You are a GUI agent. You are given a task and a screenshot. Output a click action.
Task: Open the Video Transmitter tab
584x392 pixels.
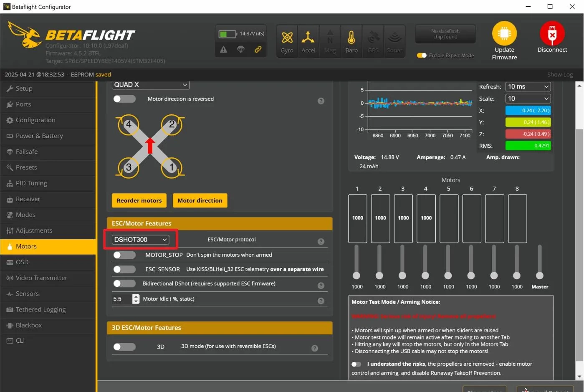tap(48, 278)
